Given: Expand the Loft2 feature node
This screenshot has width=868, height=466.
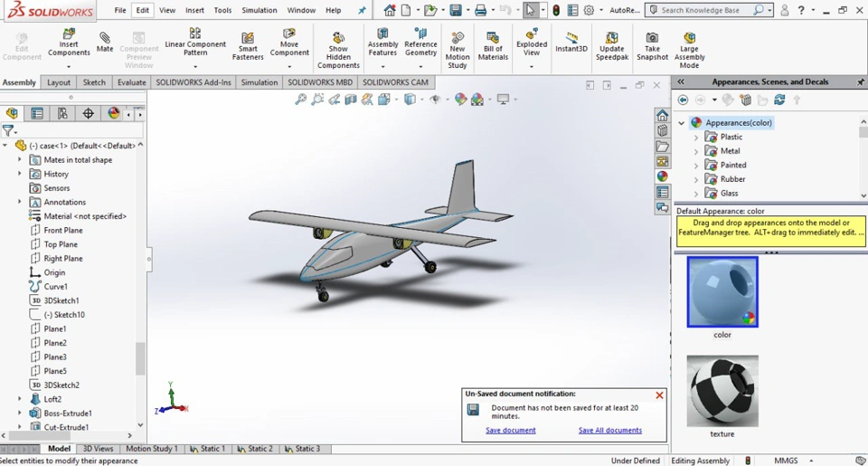Looking at the screenshot, I should pyautogui.click(x=20, y=399).
